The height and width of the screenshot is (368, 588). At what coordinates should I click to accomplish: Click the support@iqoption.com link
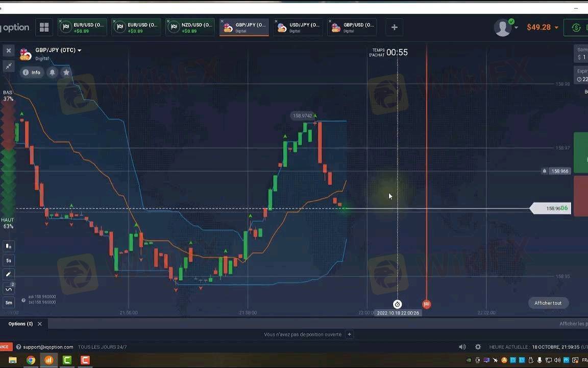pyautogui.click(x=48, y=347)
